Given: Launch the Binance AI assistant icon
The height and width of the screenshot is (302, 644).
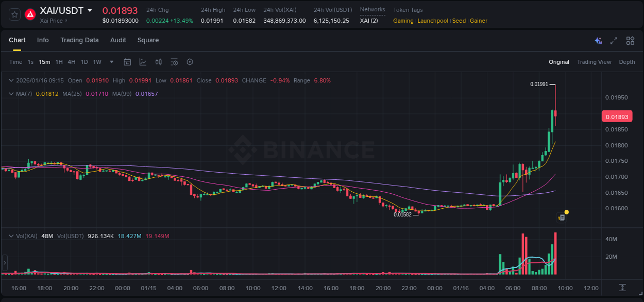Looking at the screenshot, I should 598,40.
